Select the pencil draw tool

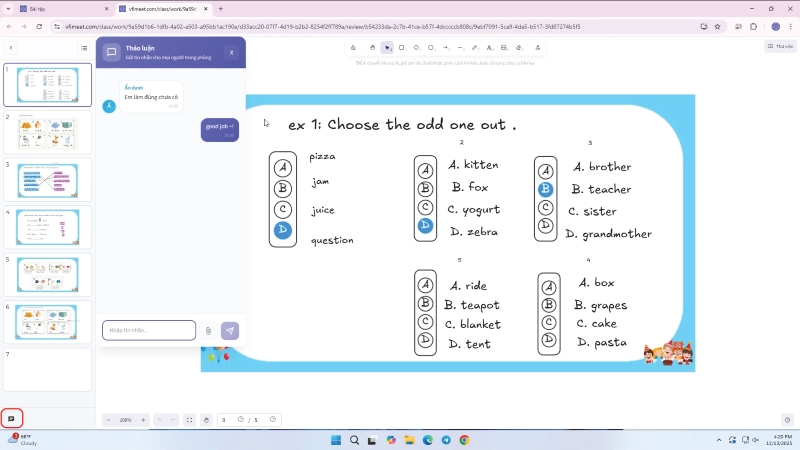click(x=474, y=47)
